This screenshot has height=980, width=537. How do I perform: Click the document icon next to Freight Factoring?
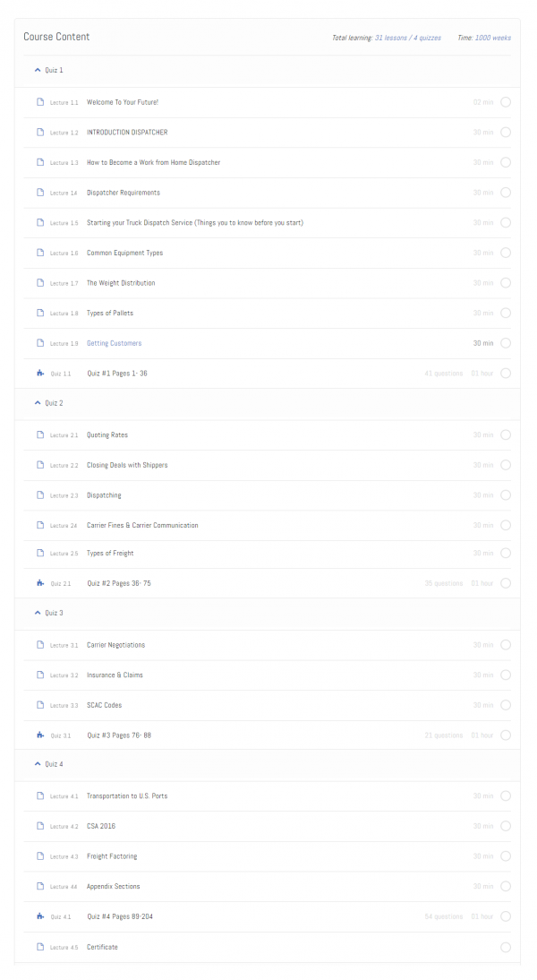39,856
